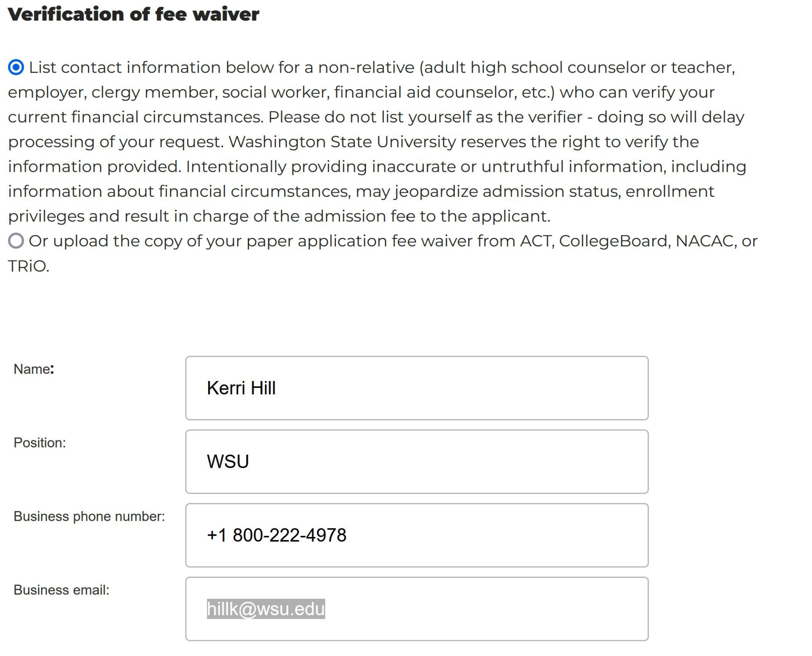This screenshot has height=656, width=812.
Task: Click the phone number +1 800-222-4978
Action: click(x=276, y=534)
